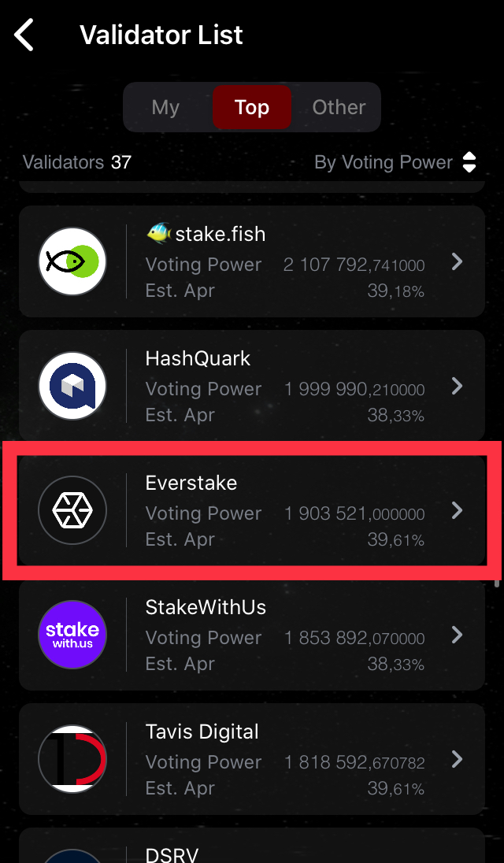Tap the HashQuark validator logo
Screen dimensions: 504x863
72,386
